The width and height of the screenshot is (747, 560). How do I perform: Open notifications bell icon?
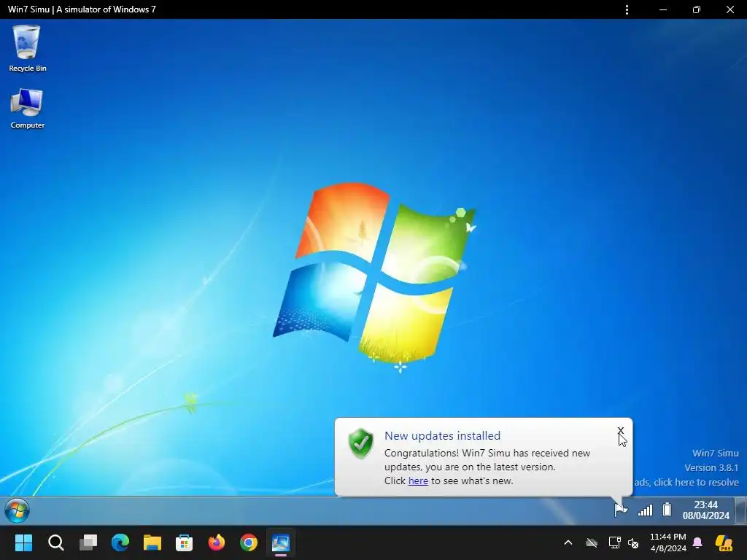697,542
